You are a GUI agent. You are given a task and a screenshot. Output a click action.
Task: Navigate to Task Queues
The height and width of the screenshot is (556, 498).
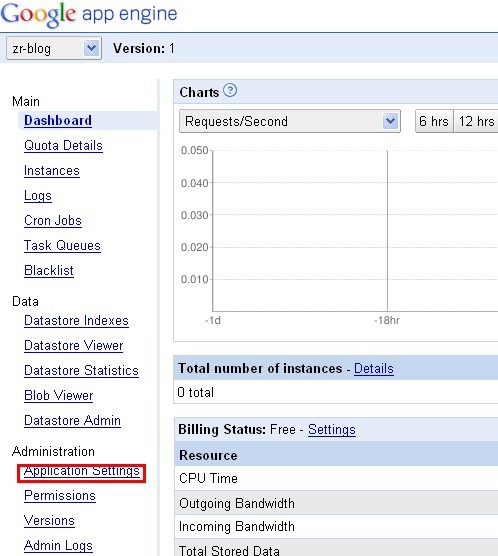pyautogui.click(x=62, y=246)
